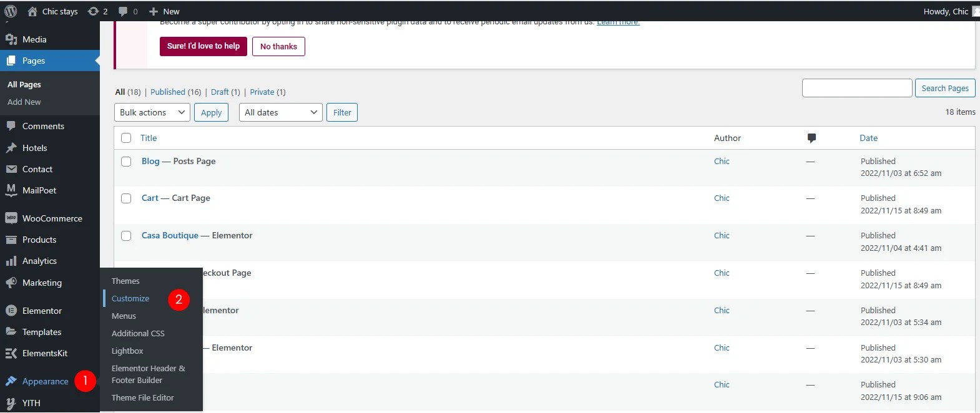Open the WooCommerce icon in the sidebar
This screenshot has height=413, width=980.
11,218
